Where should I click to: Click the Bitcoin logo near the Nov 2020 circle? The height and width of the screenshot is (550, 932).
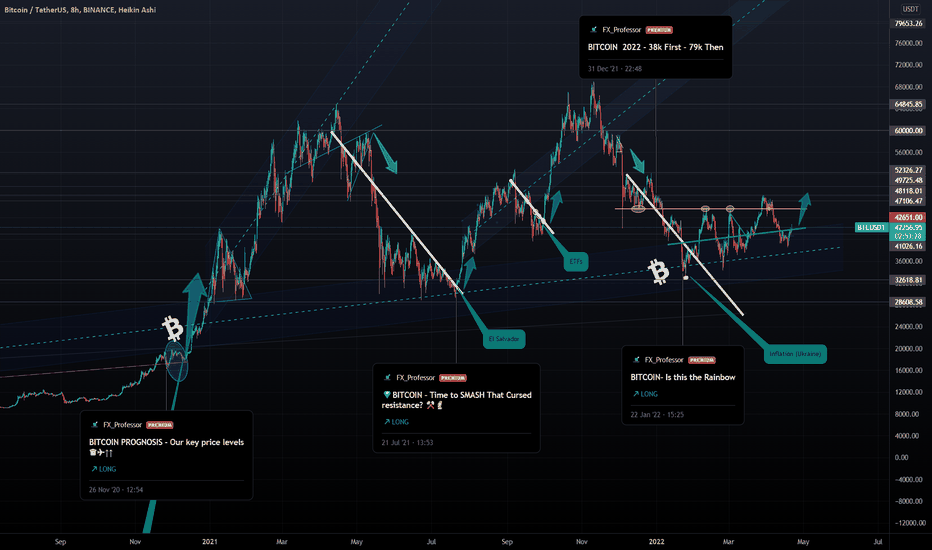click(173, 328)
